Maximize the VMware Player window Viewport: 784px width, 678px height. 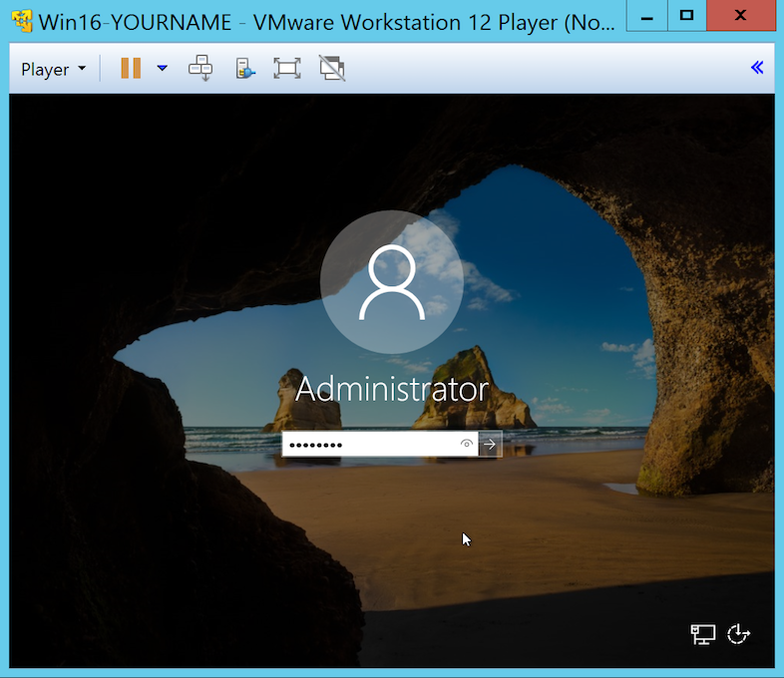(x=686, y=15)
